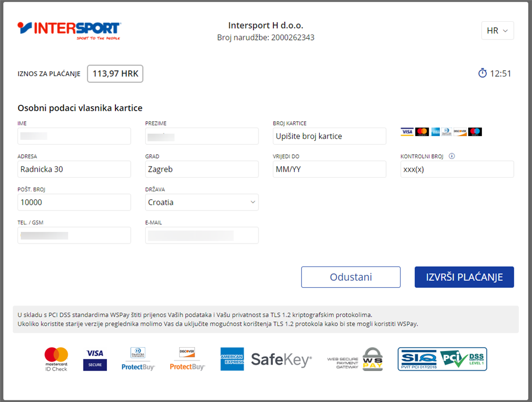Click the Broj kartice input field

(x=329, y=136)
